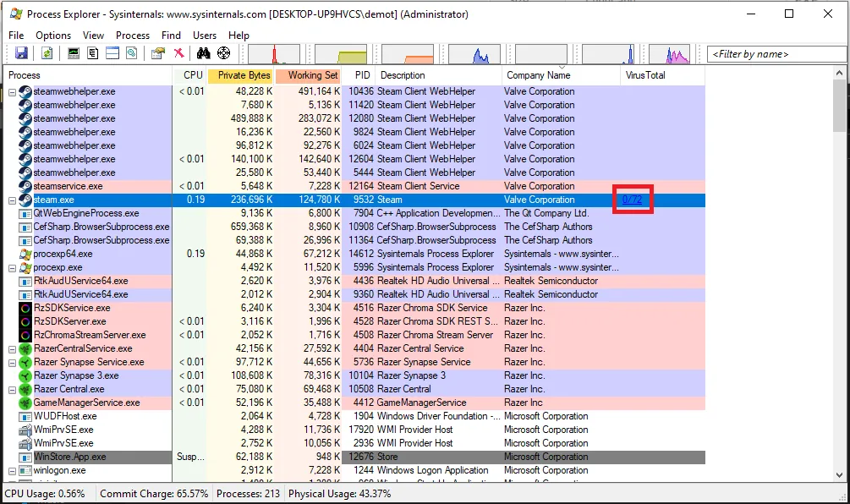Click the purple GPU mini graph
This screenshot has width=850, height=504.
(x=670, y=54)
